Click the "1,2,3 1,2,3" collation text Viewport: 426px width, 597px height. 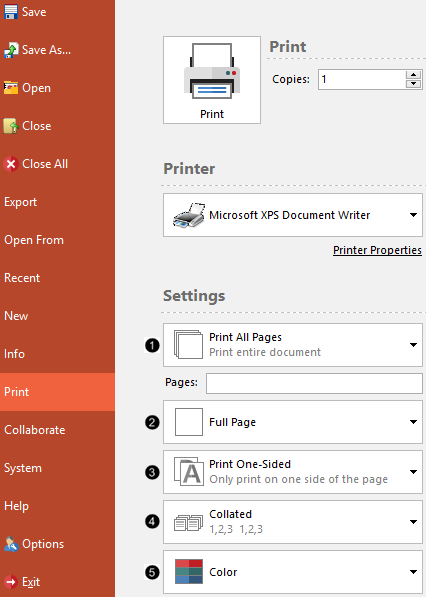pos(236,529)
